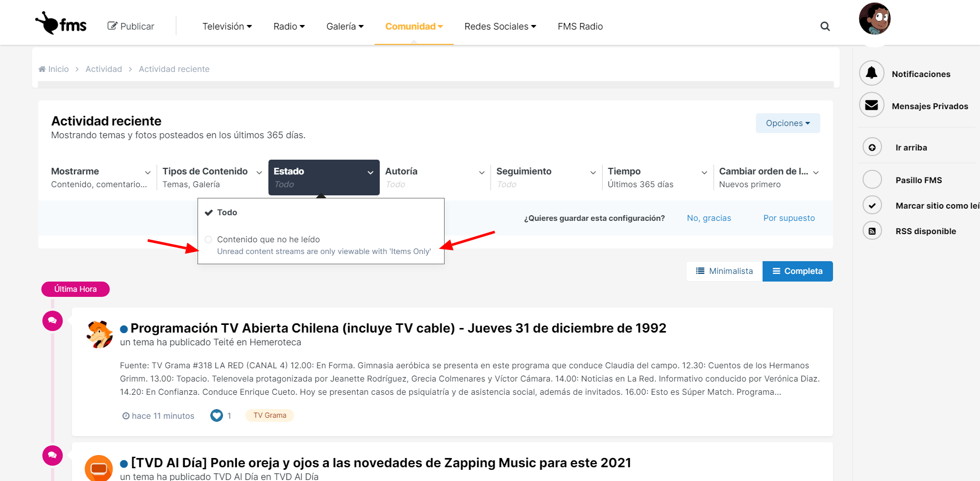Click 'No, gracias' link

pos(708,218)
